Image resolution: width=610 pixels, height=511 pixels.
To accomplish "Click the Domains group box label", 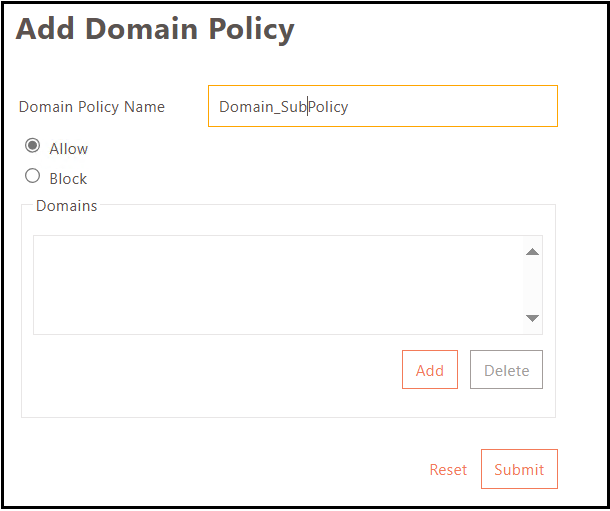I will click(66, 206).
